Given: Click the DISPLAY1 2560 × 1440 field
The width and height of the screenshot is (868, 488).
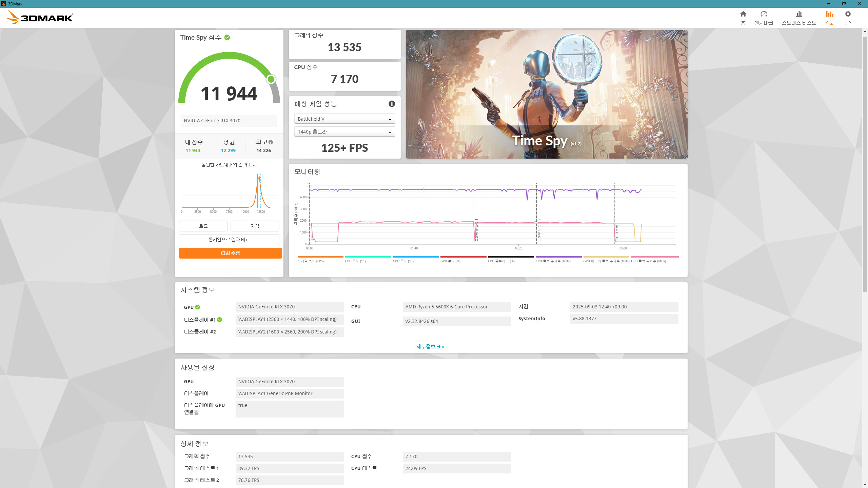Looking at the screenshot, I should (x=290, y=319).
